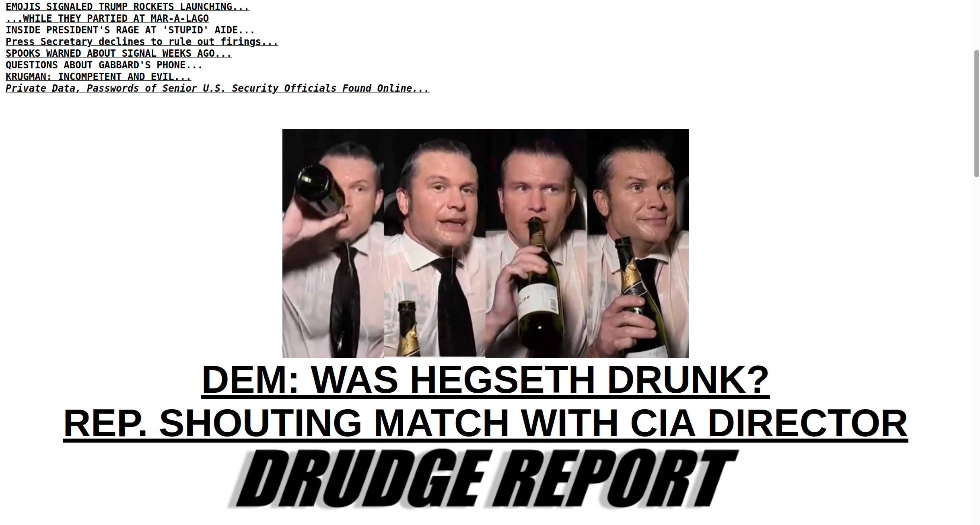Click first photo panel with tilted bottle
This screenshot has height=525, width=980.
(333, 243)
